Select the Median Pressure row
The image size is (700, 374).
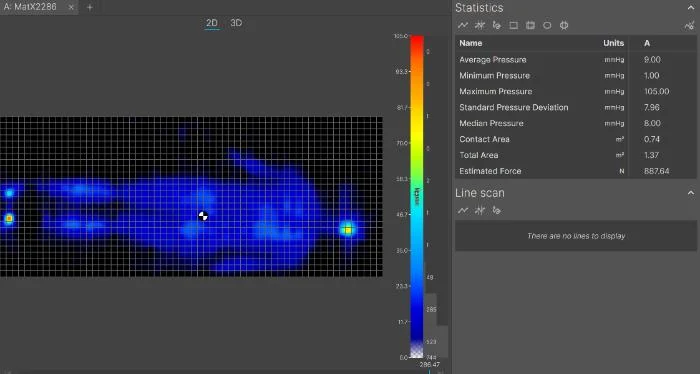tap(575, 123)
